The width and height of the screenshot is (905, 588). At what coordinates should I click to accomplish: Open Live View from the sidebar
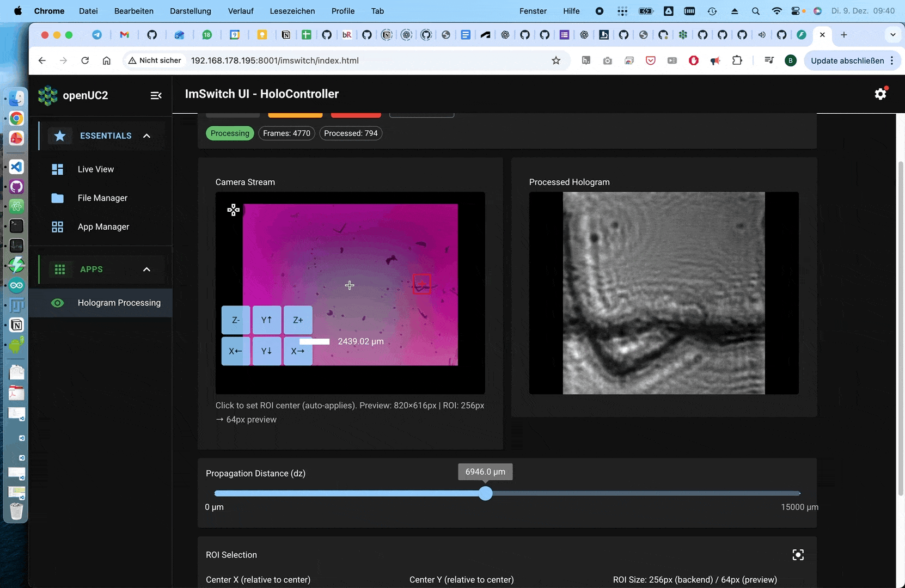[x=96, y=169]
